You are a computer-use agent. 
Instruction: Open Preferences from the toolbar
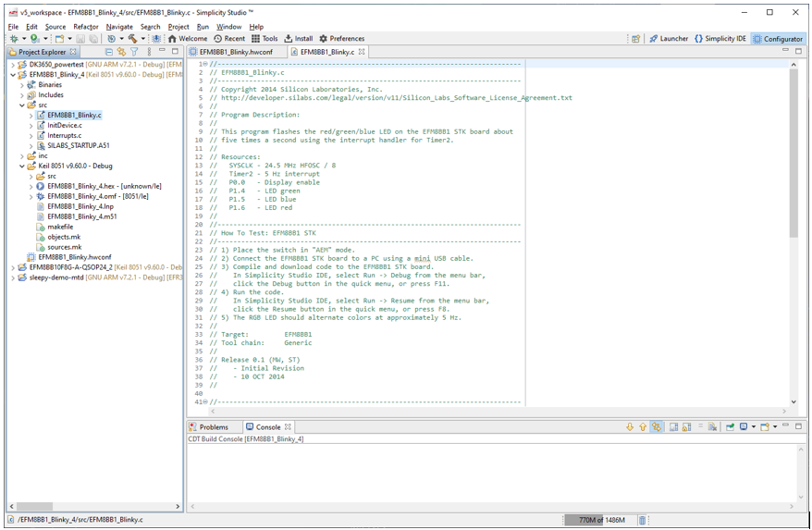coord(342,39)
